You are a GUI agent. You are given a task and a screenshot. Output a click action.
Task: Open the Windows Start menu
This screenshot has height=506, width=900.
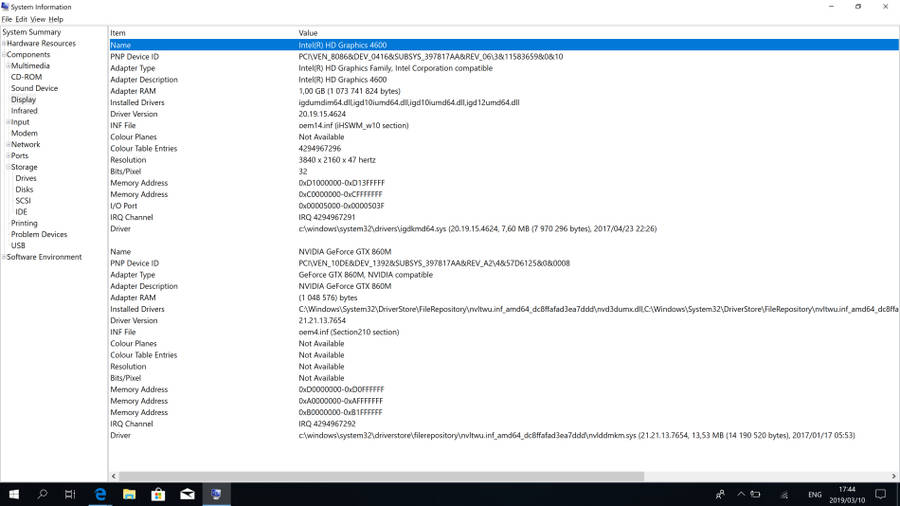click(14, 494)
